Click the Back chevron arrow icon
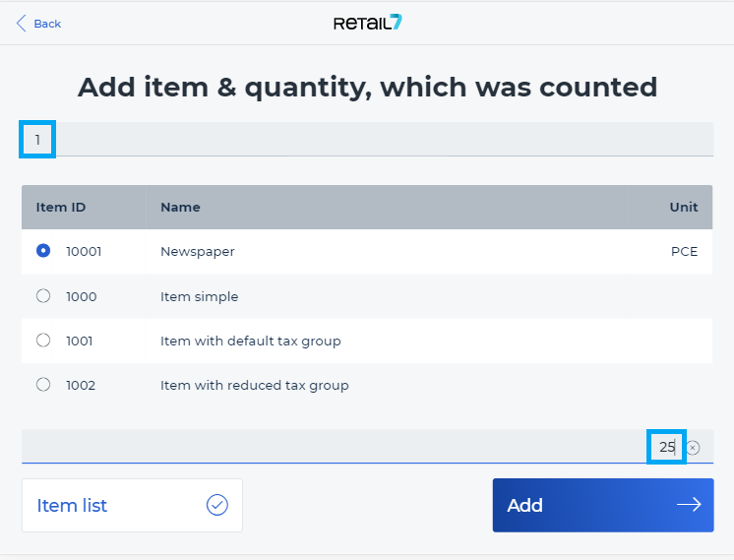This screenshot has height=560, width=734. click(21, 24)
